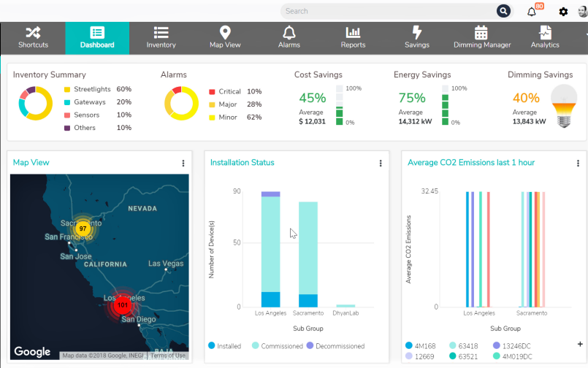Open Map View pin icon

click(x=225, y=32)
